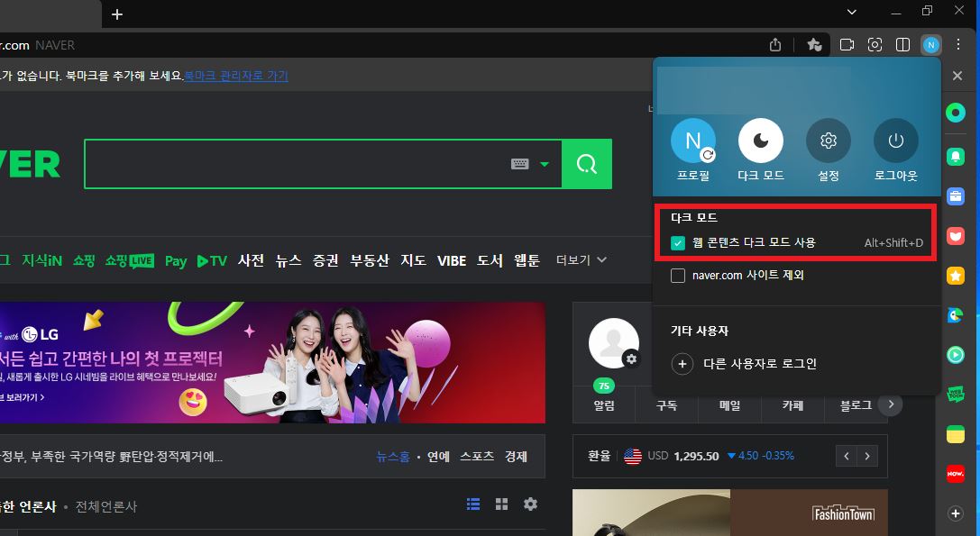This screenshot has height=536, width=980.
Task: Add a sidebar app with plus icon
Action: point(955,513)
